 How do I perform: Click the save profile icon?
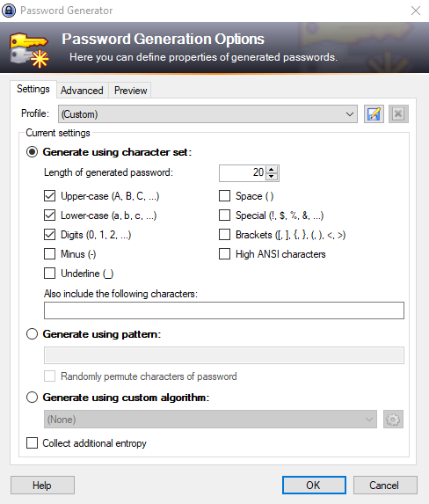tap(374, 113)
